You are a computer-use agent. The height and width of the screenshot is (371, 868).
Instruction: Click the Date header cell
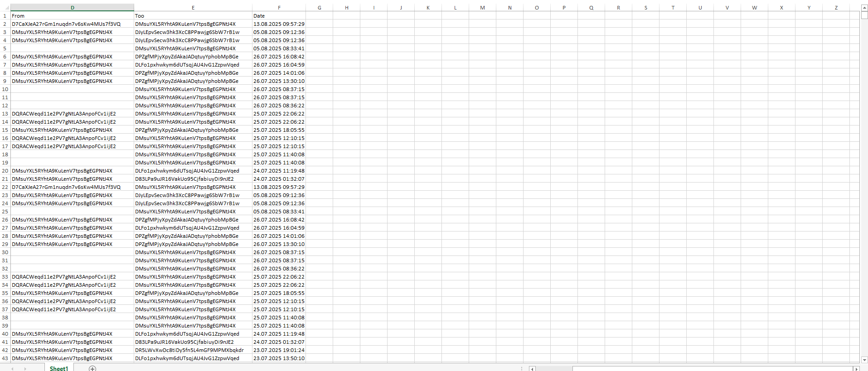(x=279, y=16)
